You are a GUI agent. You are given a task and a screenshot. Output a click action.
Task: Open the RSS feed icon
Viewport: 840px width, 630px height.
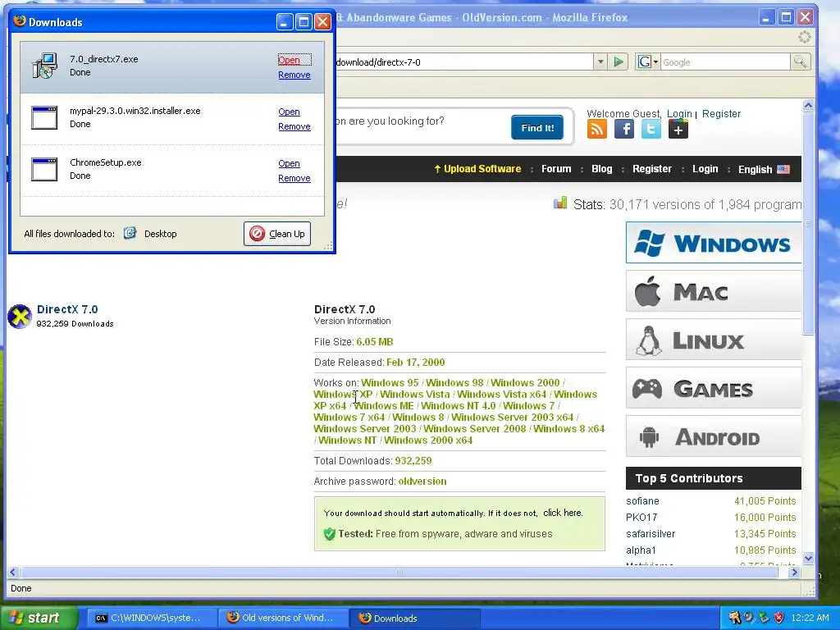(597, 129)
